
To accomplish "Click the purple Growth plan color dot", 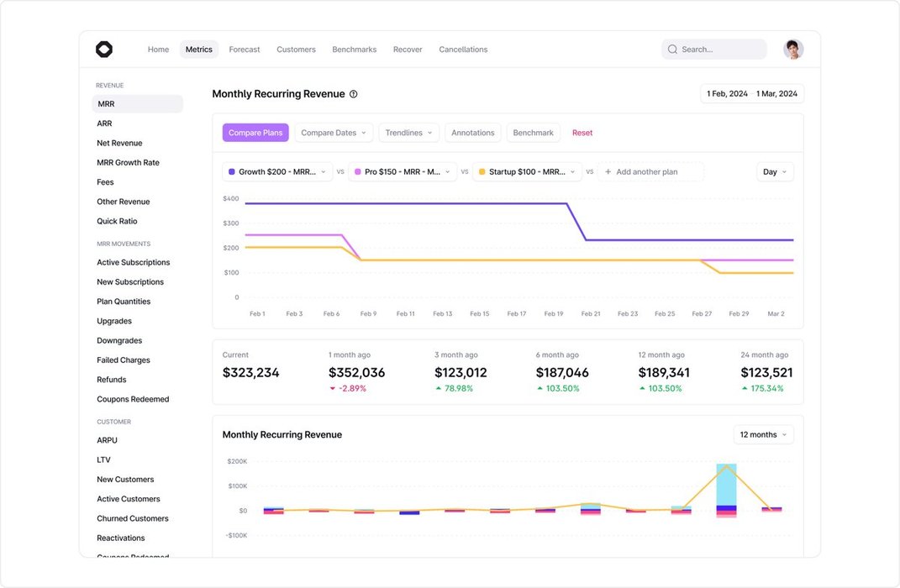I will [x=232, y=172].
